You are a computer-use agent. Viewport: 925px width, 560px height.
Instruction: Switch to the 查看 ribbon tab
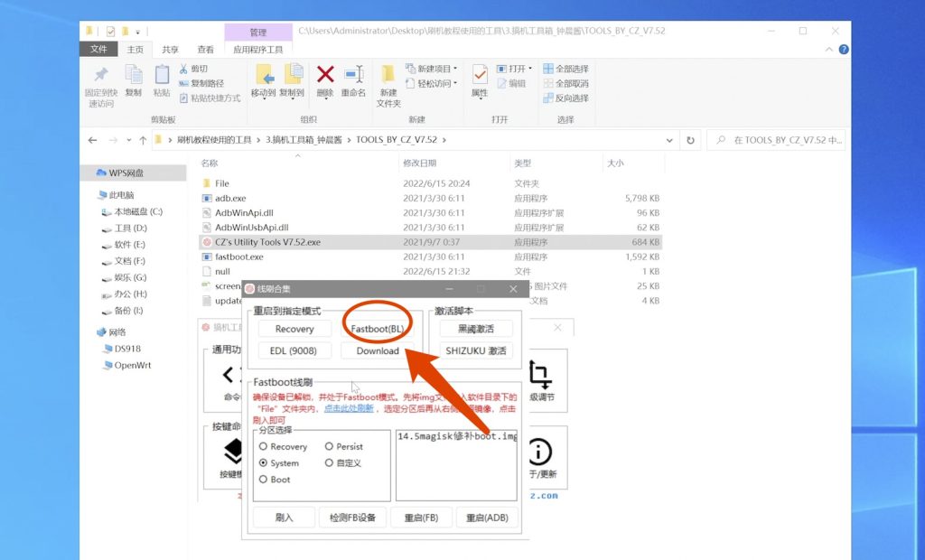coord(205,50)
